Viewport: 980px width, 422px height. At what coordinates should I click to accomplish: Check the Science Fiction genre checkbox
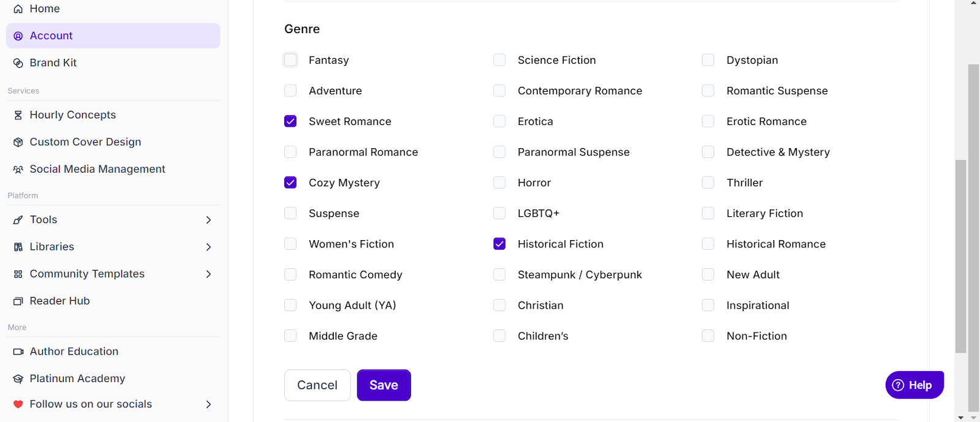click(499, 60)
